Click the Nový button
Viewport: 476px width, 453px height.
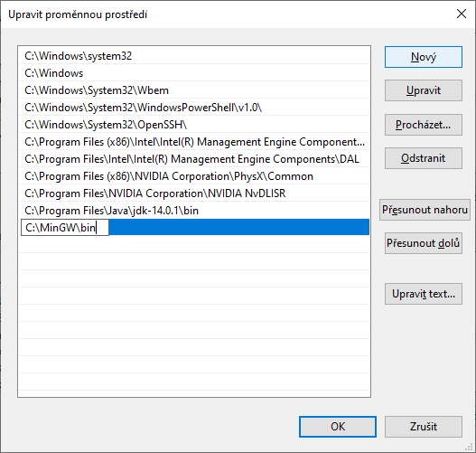(424, 57)
